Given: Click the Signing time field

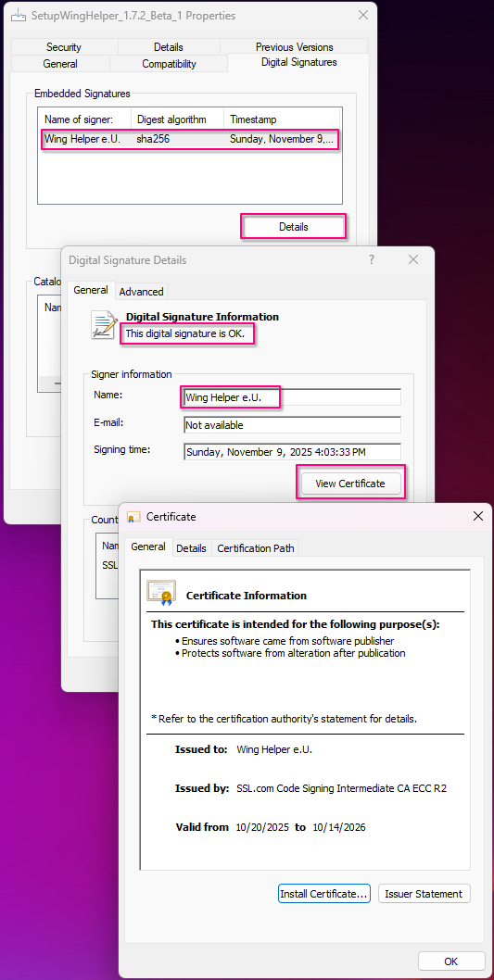Looking at the screenshot, I should click(x=292, y=452).
